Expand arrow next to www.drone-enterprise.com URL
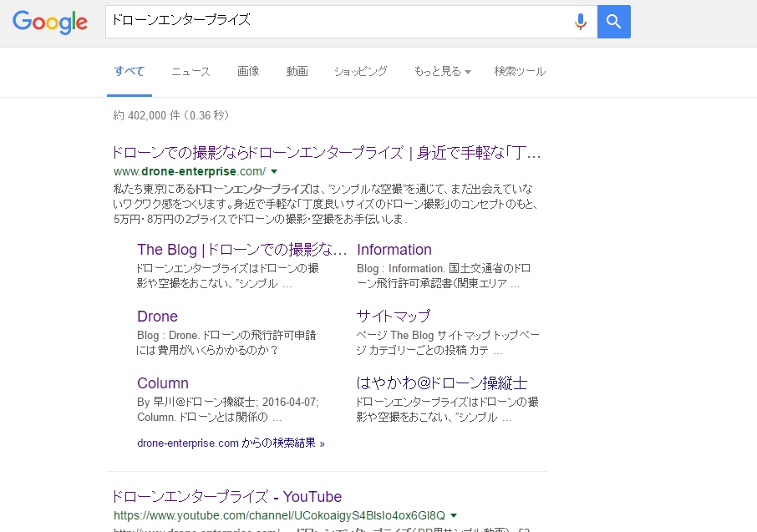The width and height of the screenshot is (757, 532). [274, 171]
